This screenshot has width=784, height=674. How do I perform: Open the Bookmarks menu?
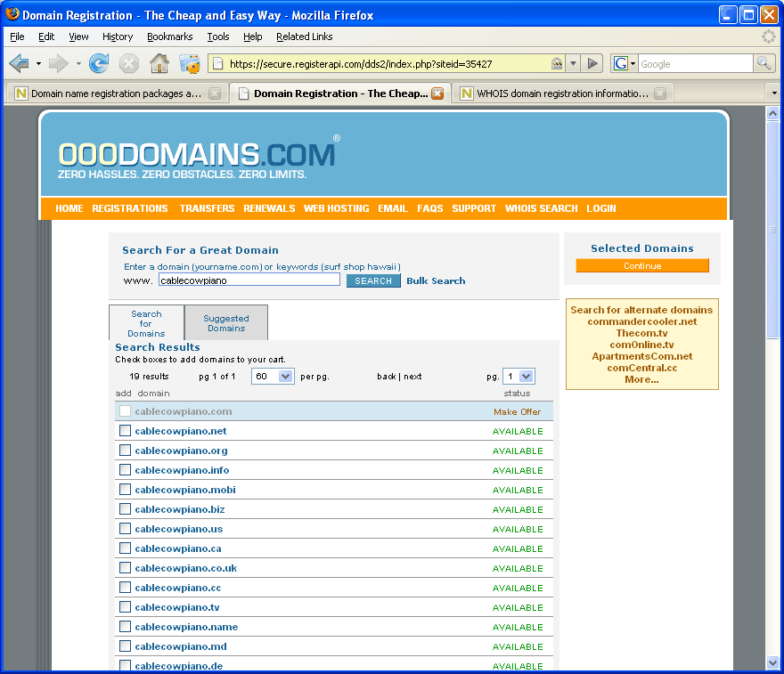[x=169, y=37]
